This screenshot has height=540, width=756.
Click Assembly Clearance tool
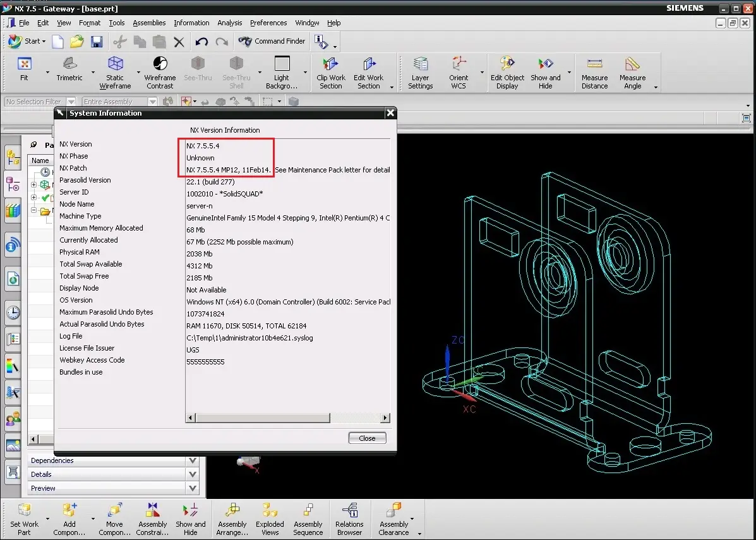(x=394, y=519)
